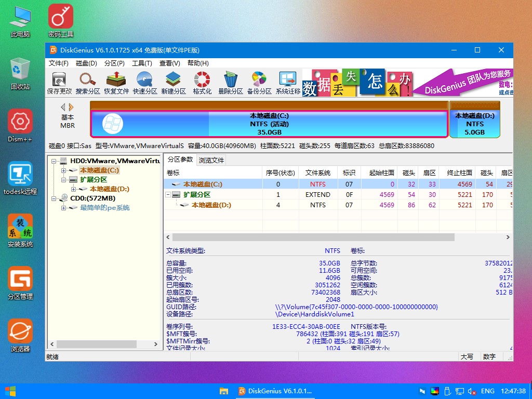The width and height of the screenshot is (532, 399).
Task: Open the 工具(T) menu
Action: click(142, 63)
